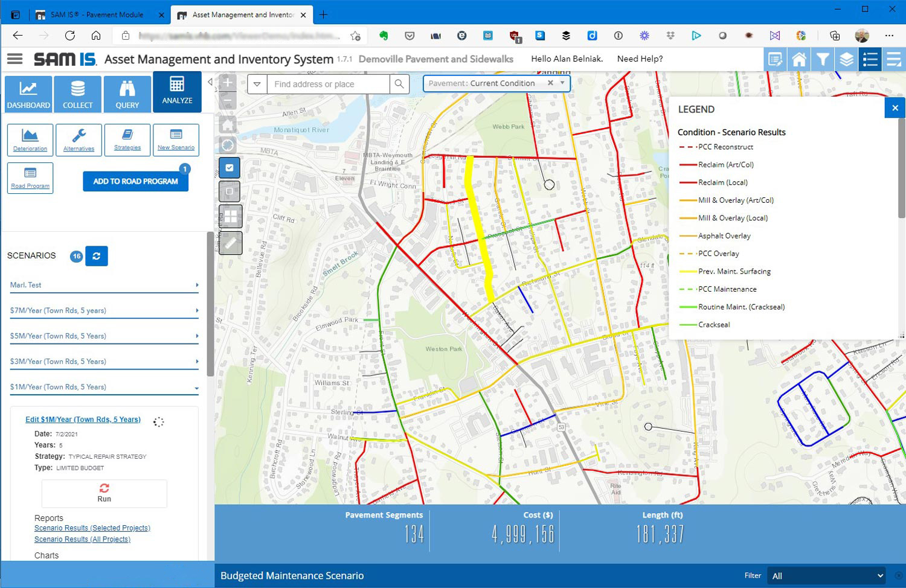Image resolution: width=906 pixels, height=588 pixels.
Task: Toggle the legend list button in header
Action: 870,59
